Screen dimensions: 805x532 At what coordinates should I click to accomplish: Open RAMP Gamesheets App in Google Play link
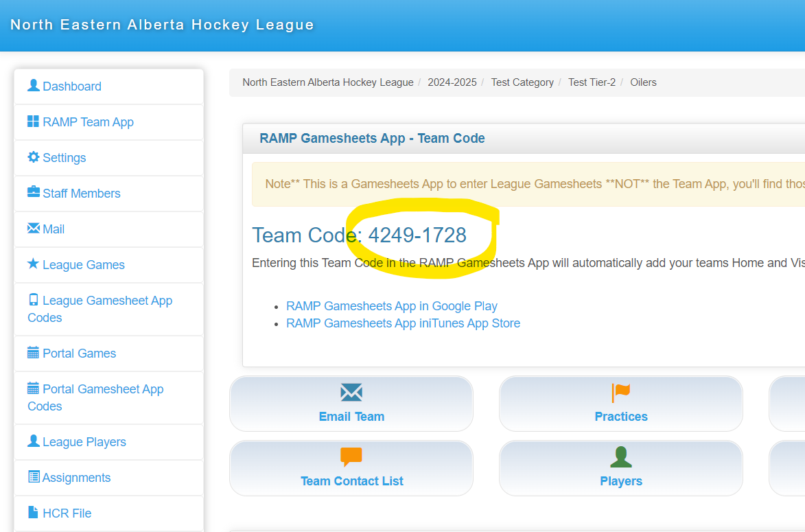pos(392,305)
